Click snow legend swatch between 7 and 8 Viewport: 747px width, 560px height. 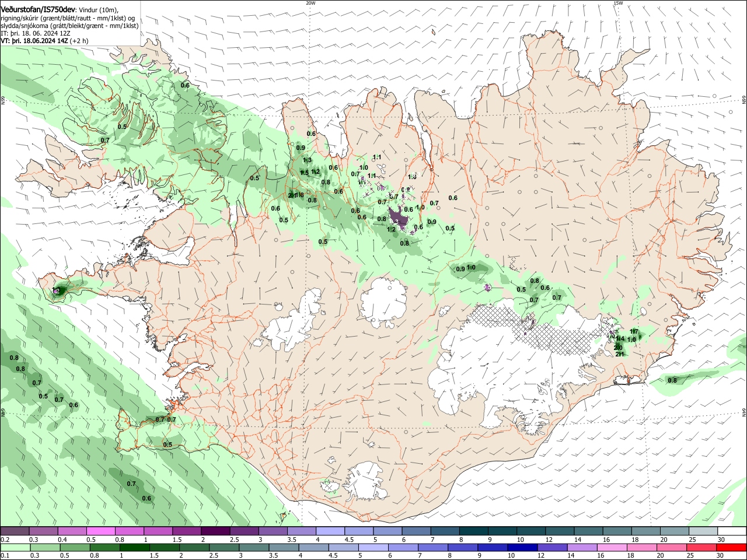click(446, 531)
